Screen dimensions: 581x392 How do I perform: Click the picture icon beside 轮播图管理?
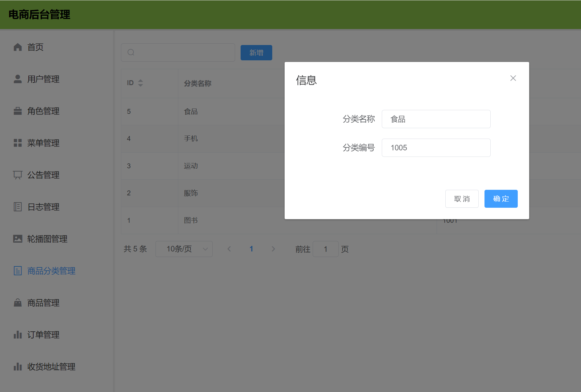point(18,239)
